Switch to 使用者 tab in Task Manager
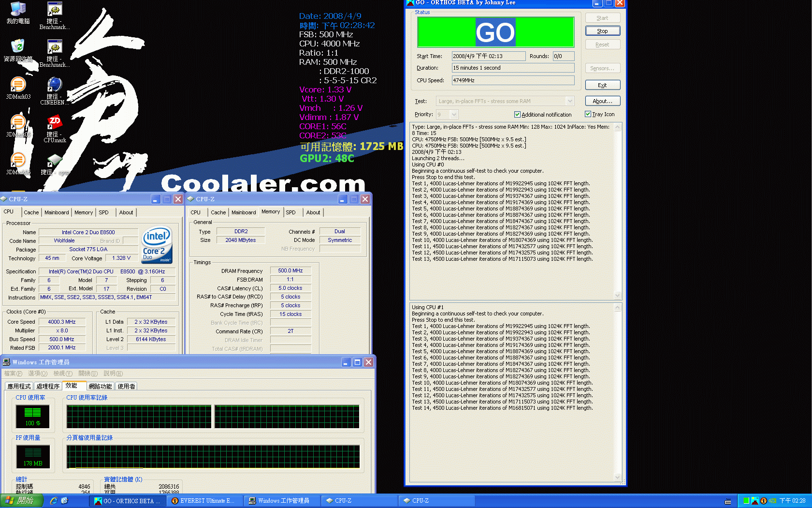 coord(127,386)
